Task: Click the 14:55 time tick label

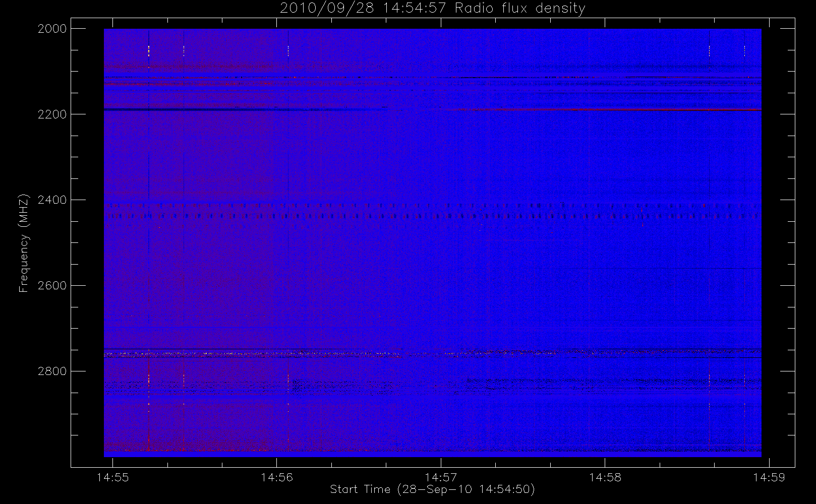Action: point(113,477)
